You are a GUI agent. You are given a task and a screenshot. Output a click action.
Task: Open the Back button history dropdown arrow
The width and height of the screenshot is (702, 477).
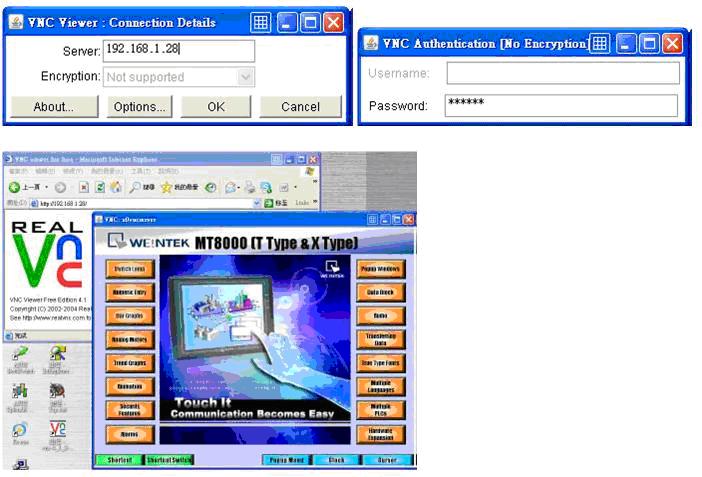coord(47,187)
